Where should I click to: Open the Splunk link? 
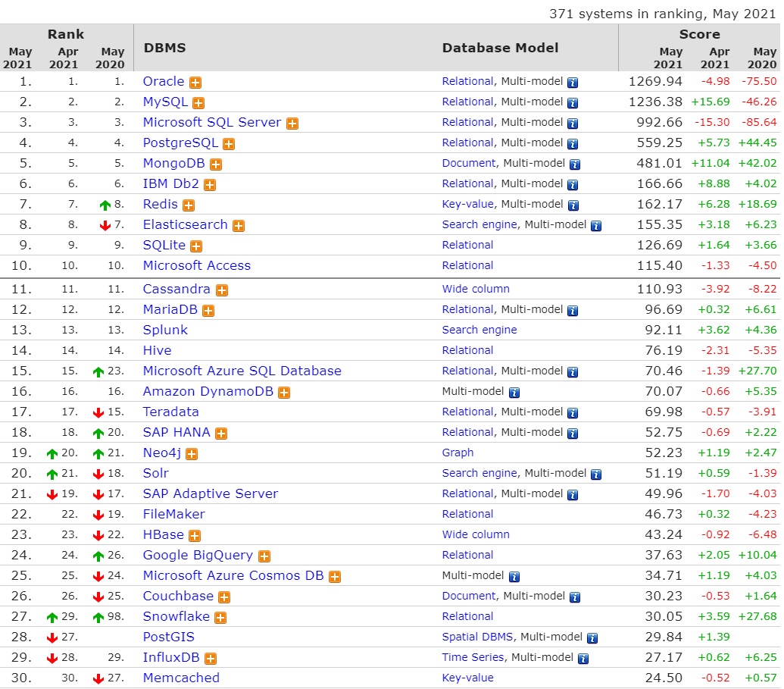(x=165, y=330)
